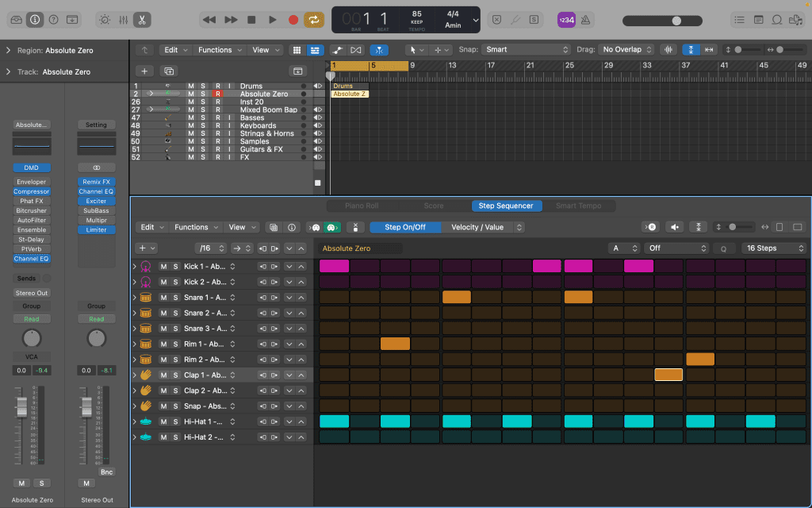This screenshot has width=812, height=508.
Task: Click the Duplicate Track button
Action: click(169, 71)
